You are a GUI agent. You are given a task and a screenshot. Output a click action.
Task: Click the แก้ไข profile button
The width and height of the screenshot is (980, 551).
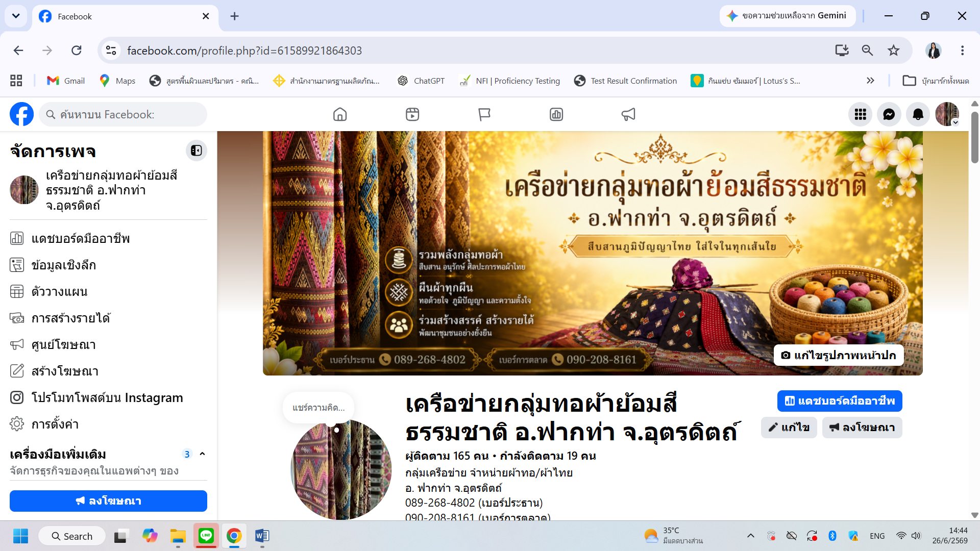[789, 428]
